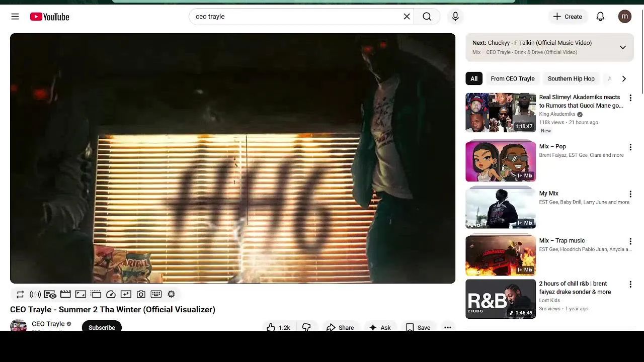Open keyboard shortcuts icon

point(156,294)
